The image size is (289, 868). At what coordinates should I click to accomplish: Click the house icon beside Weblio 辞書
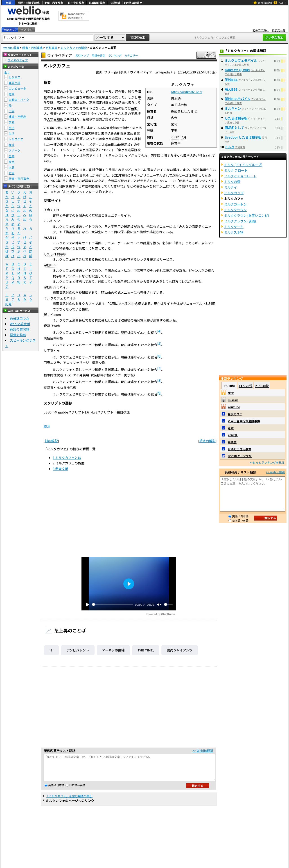255,3
